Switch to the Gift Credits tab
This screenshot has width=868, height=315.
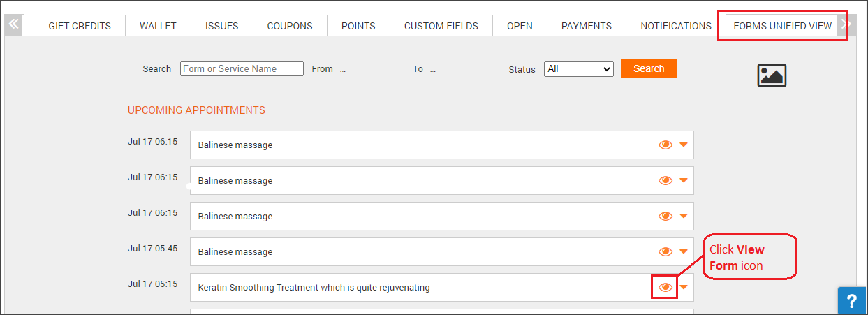(80, 26)
